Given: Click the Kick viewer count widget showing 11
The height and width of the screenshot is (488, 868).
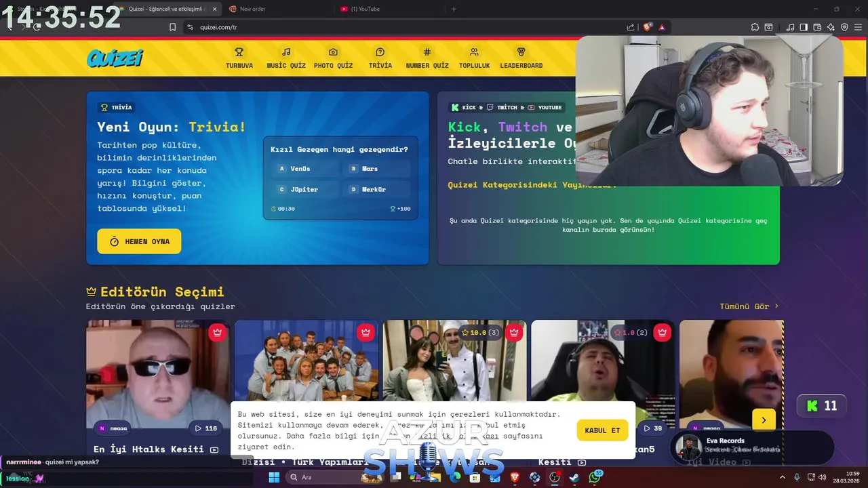Looking at the screenshot, I should tap(821, 406).
